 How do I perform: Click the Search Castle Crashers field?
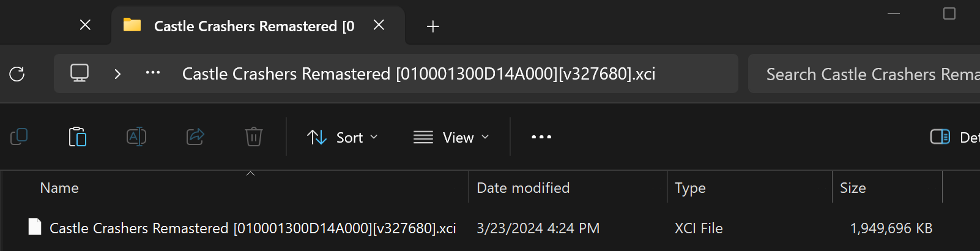864,74
